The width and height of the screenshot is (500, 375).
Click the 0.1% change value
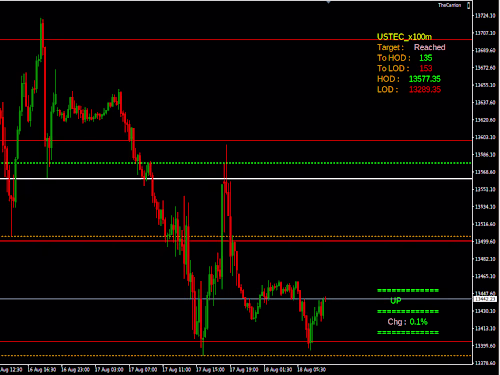click(x=418, y=322)
